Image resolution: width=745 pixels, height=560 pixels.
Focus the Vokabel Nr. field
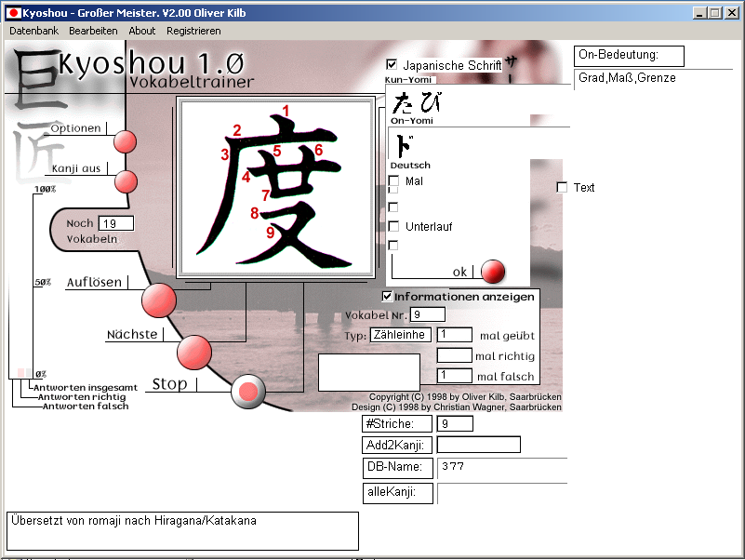(x=428, y=314)
